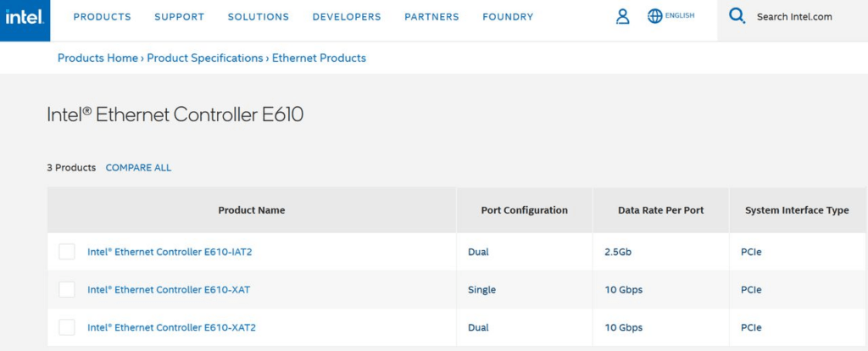
Task: Click the Compare All link
Action: (x=138, y=168)
